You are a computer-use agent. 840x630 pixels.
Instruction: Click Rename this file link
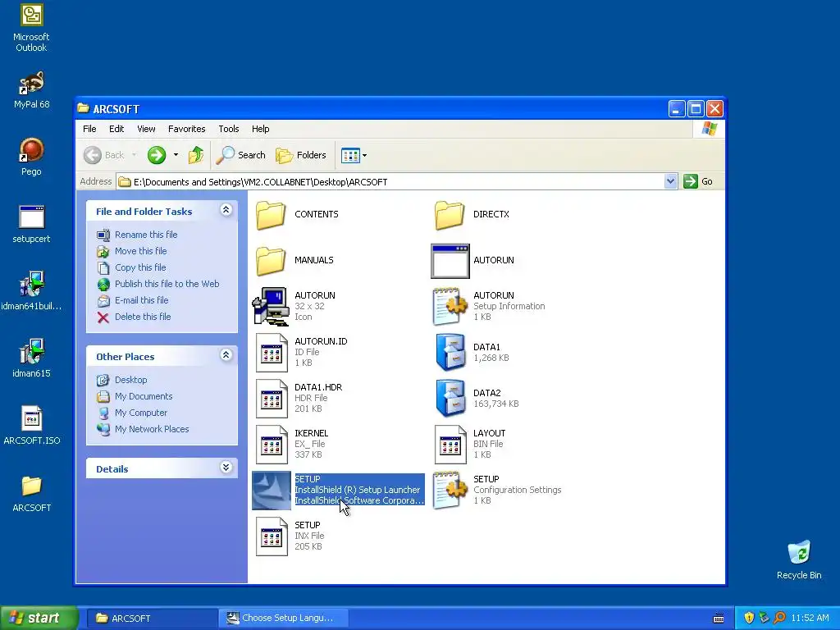[146, 235]
